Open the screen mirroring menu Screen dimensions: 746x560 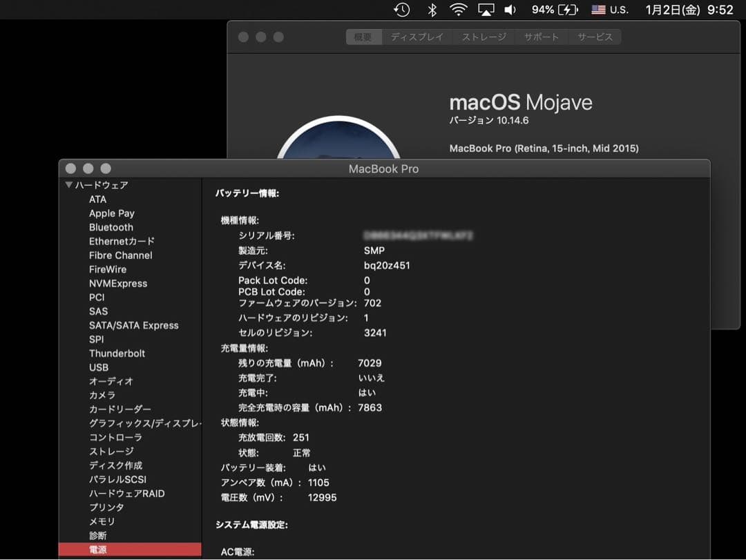484,10
